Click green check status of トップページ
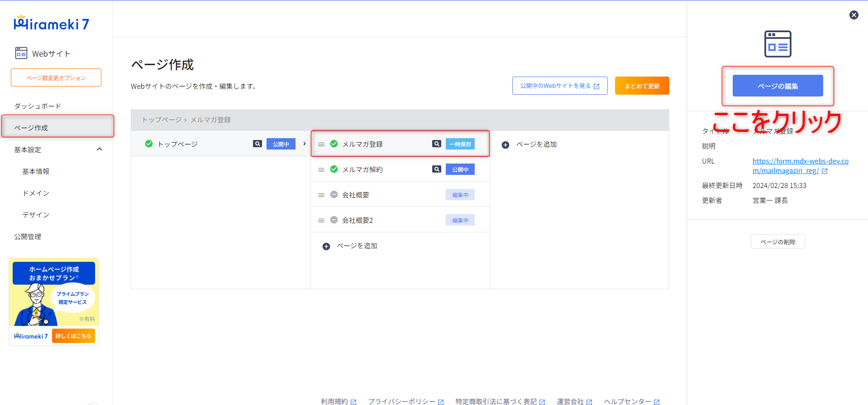The height and width of the screenshot is (405, 868). point(149,144)
